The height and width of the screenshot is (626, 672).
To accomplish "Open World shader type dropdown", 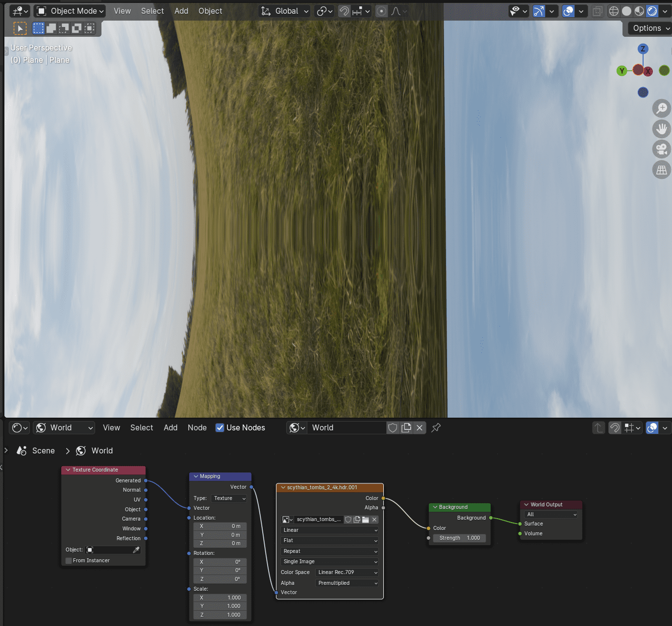I will [x=64, y=427].
